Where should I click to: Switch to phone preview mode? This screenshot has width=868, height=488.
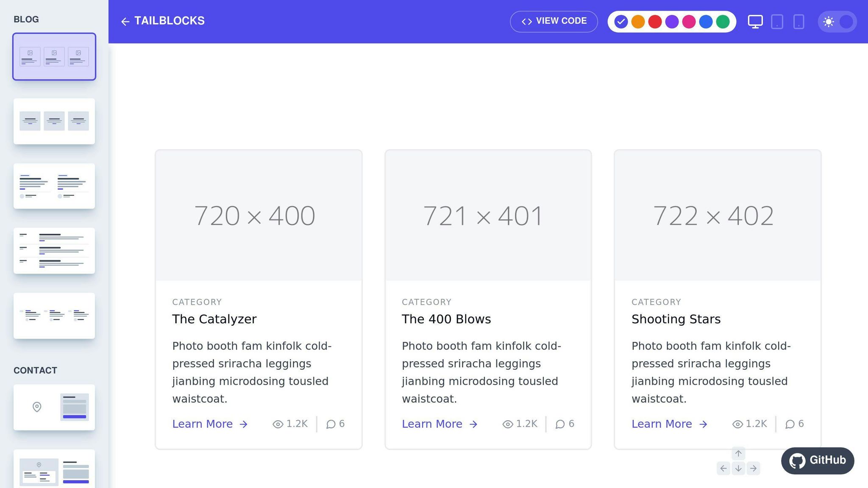(x=798, y=21)
